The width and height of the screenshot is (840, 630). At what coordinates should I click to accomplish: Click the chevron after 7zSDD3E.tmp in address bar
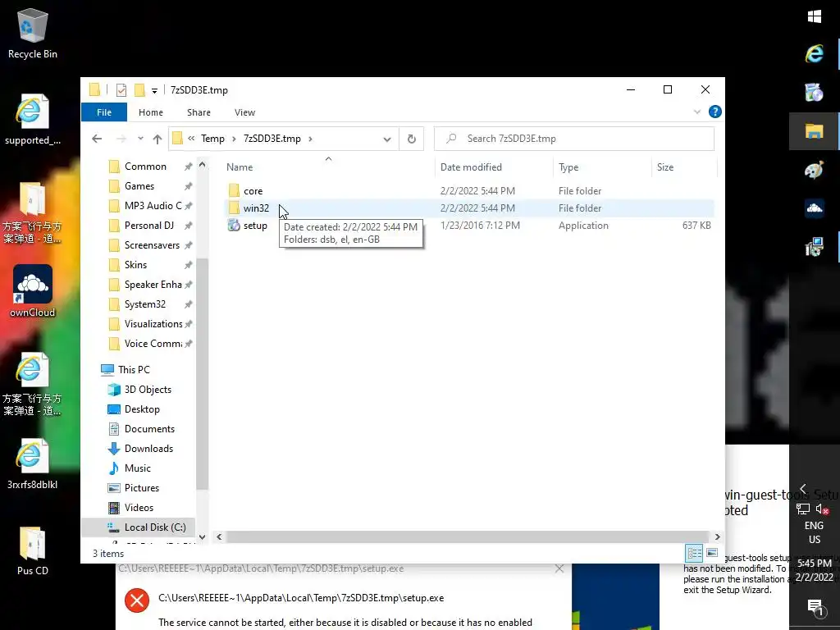point(310,139)
